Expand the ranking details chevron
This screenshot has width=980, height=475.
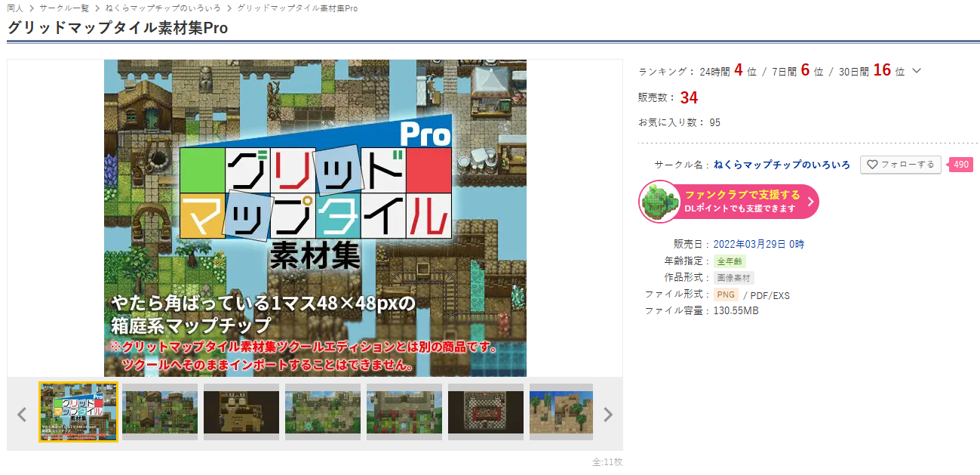click(x=917, y=71)
